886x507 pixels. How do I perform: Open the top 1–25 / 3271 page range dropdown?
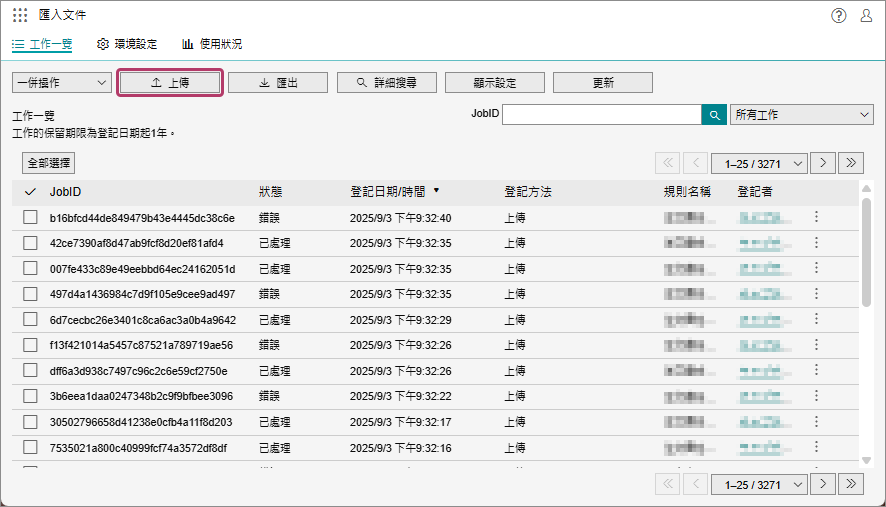click(x=759, y=162)
